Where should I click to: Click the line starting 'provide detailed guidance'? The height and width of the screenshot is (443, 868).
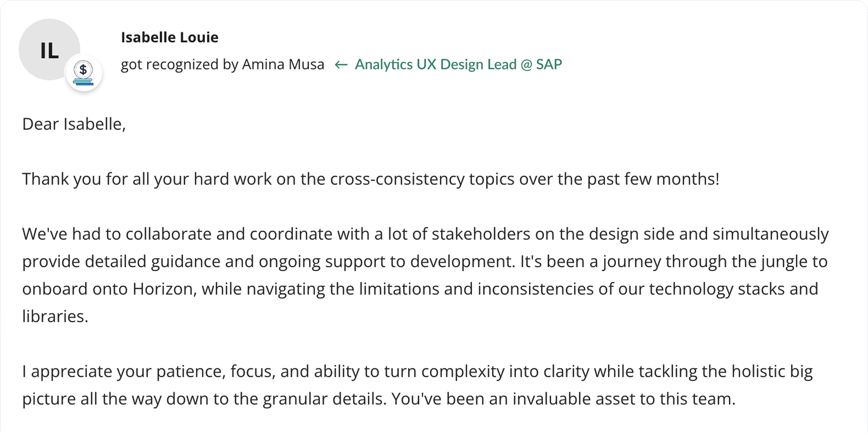tap(425, 262)
